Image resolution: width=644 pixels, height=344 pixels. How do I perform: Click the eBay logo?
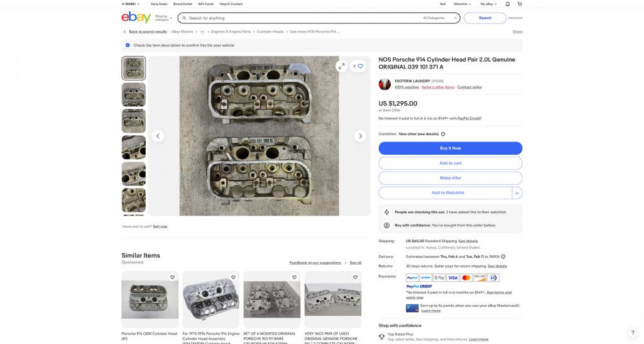[136, 17]
